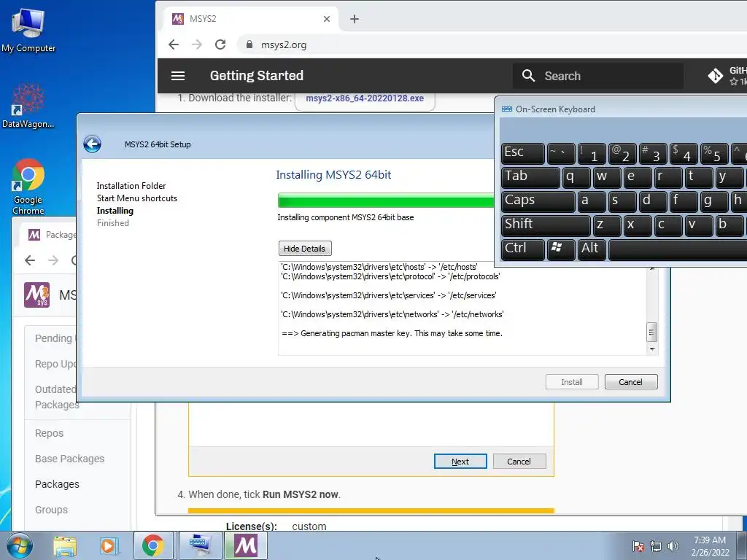Image resolution: width=747 pixels, height=560 pixels.
Task: Switch to MSYS2 installer taskbar item
Action: (x=246, y=546)
